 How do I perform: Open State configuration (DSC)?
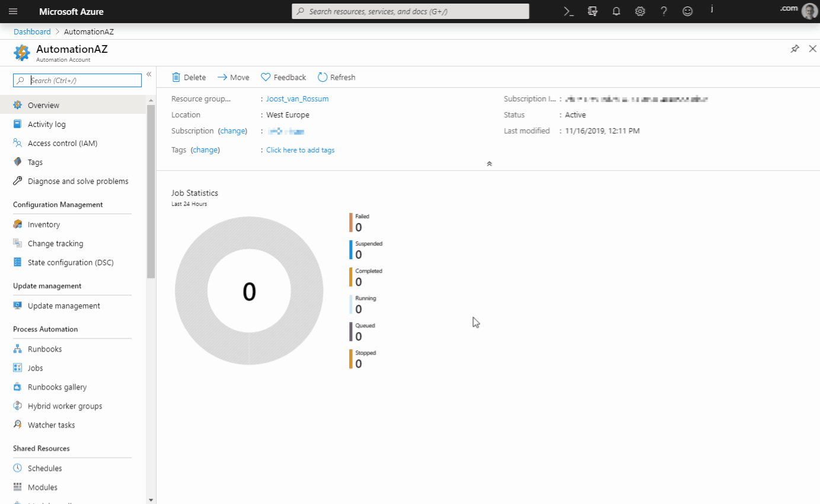pyautogui.click(x=72, y=262)
